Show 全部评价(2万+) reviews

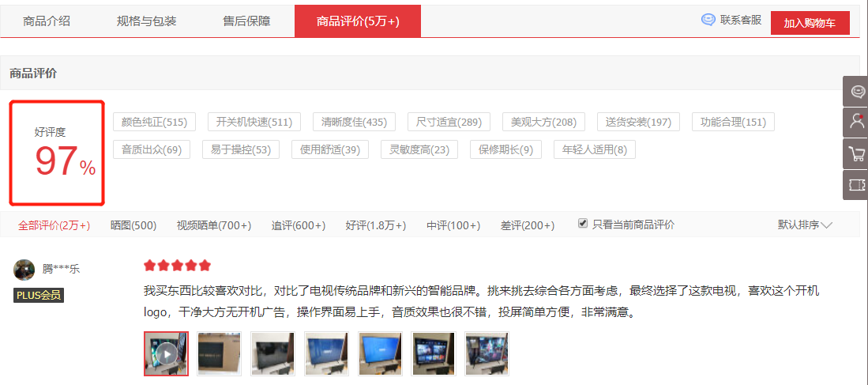tap(54, 225)
